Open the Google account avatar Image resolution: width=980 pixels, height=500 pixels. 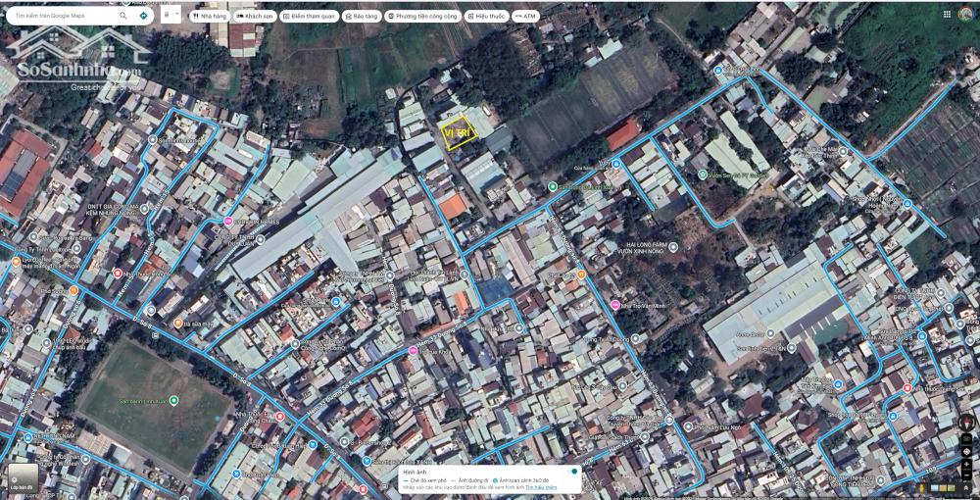966,15
